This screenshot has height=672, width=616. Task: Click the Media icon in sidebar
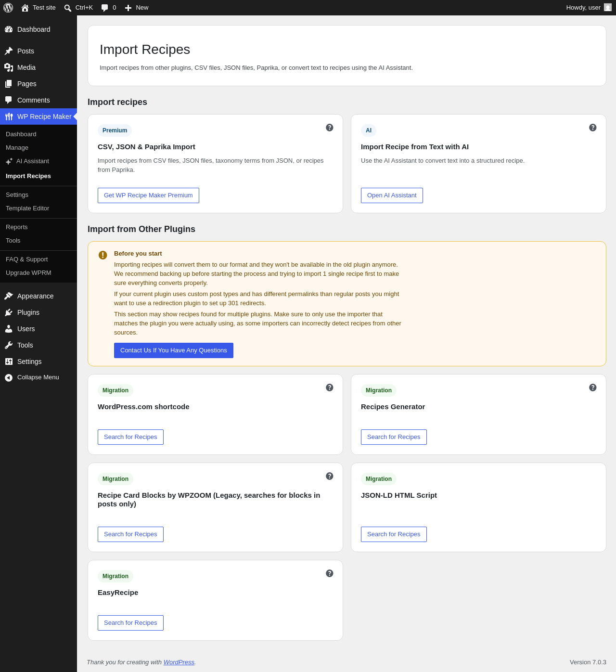tap(9, 67)
